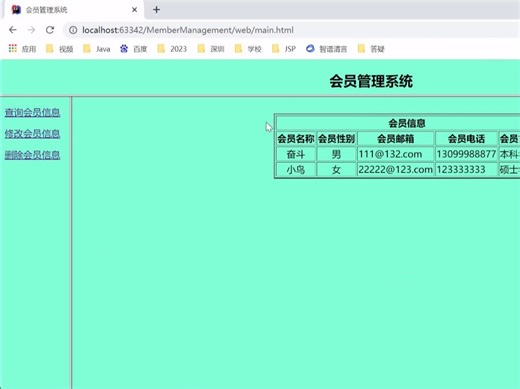Click the 会员性别 column header
Image resolution: width=520 pixels, height=389 pixels.
click(x=336, y=139)
